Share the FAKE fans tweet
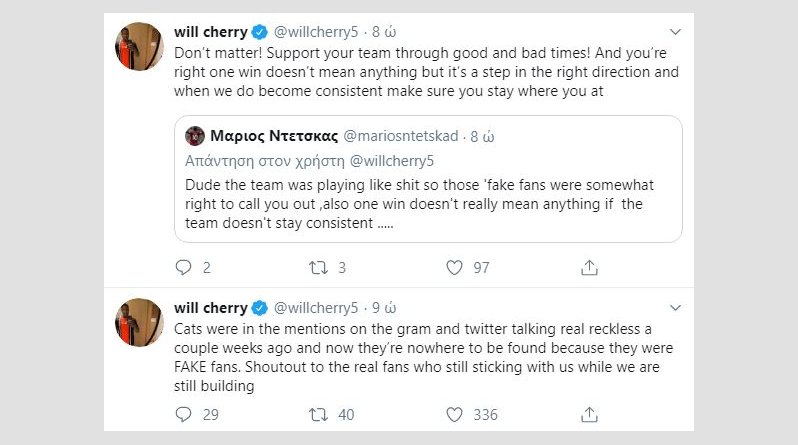This screenshot has width=798, height=445. click(589, 414)
